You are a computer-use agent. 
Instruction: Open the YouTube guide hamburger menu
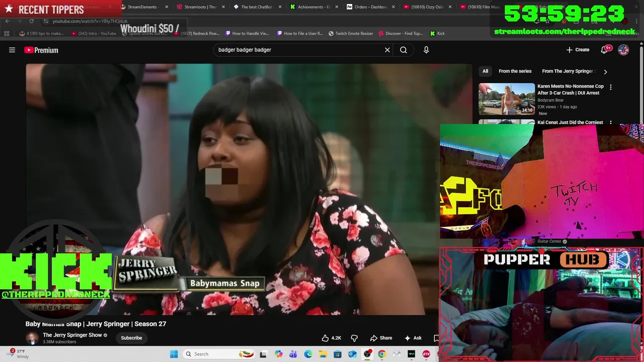coord(12,50)
